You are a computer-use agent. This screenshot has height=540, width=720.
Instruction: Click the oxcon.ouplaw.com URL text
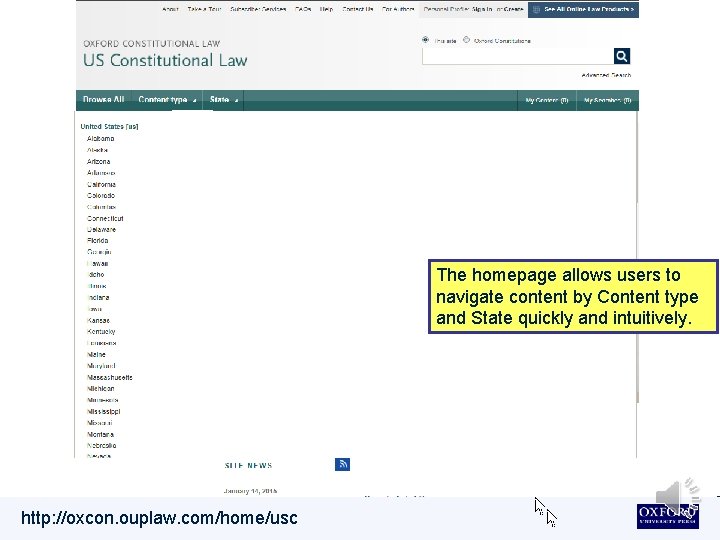(159, 518)
